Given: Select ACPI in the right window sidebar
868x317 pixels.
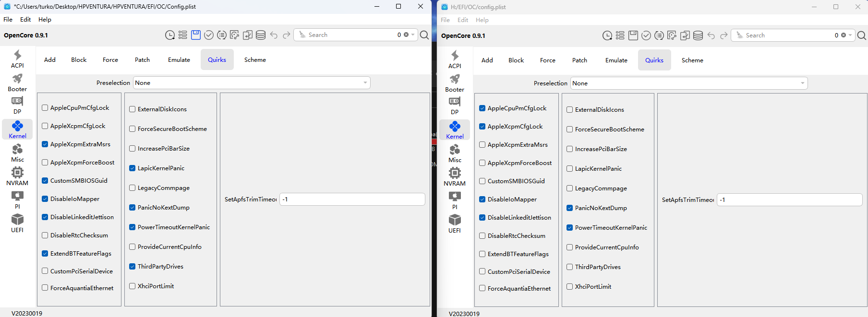Looking at the screenshot, I should tap(455, 59).
